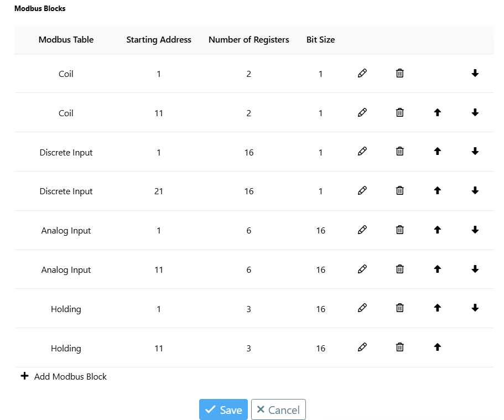Move Discrete Input address 21 block down
This screenshot has width=504, height=420.
475,191
